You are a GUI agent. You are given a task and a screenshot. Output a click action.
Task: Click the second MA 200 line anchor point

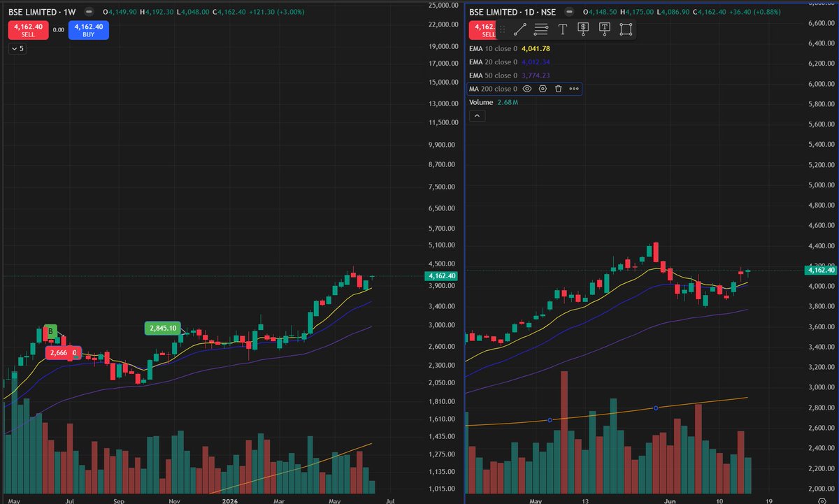tap(656, 408)
